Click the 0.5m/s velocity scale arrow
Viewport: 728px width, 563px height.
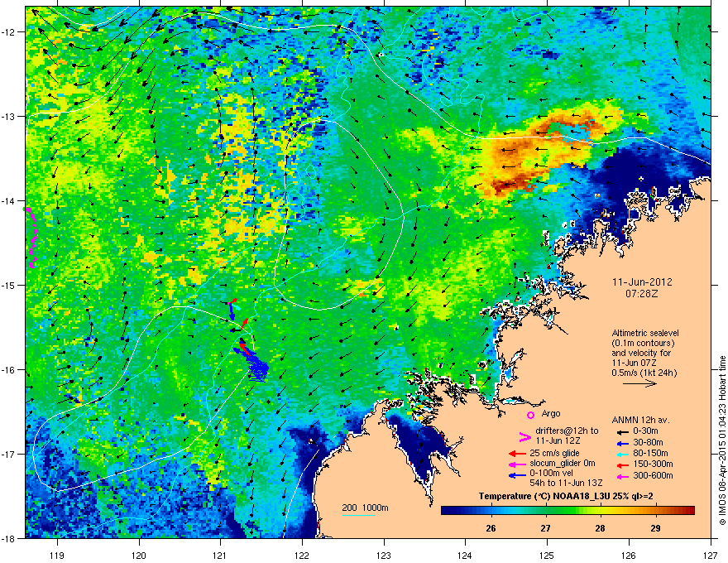(639, 383)
